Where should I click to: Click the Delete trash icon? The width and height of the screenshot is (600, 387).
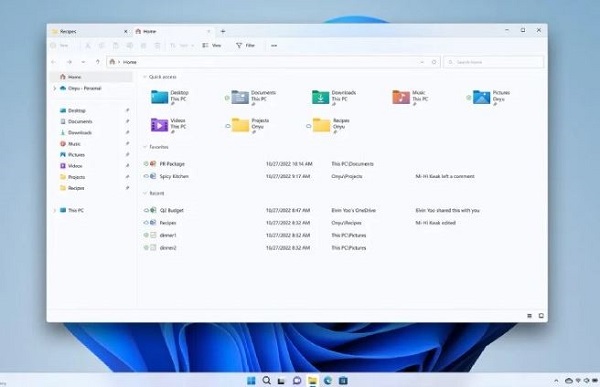157,46
